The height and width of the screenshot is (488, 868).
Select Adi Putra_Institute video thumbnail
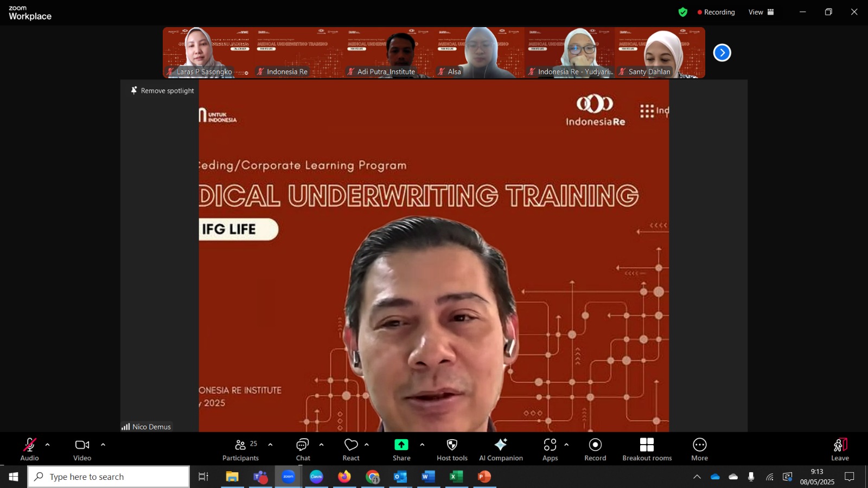388,53
